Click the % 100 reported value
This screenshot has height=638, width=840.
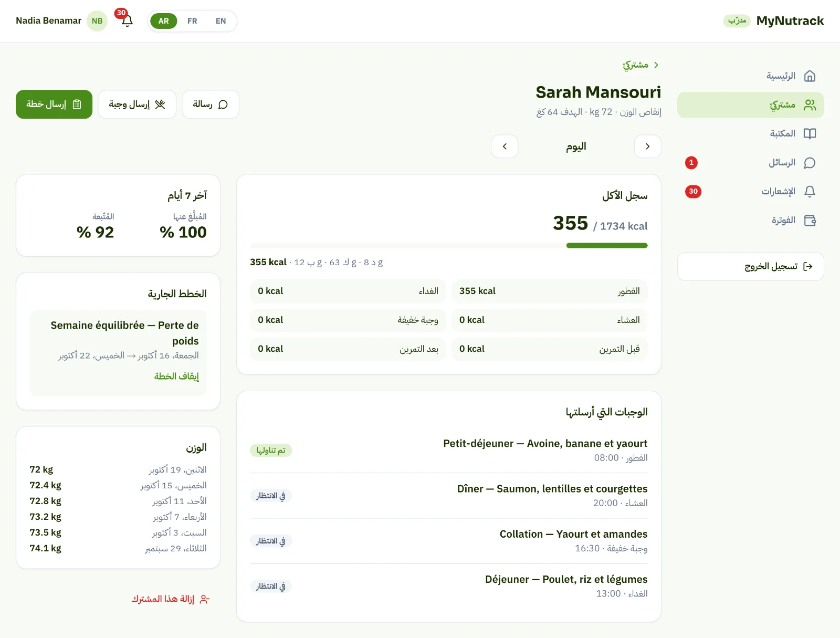tap(183, 232)
